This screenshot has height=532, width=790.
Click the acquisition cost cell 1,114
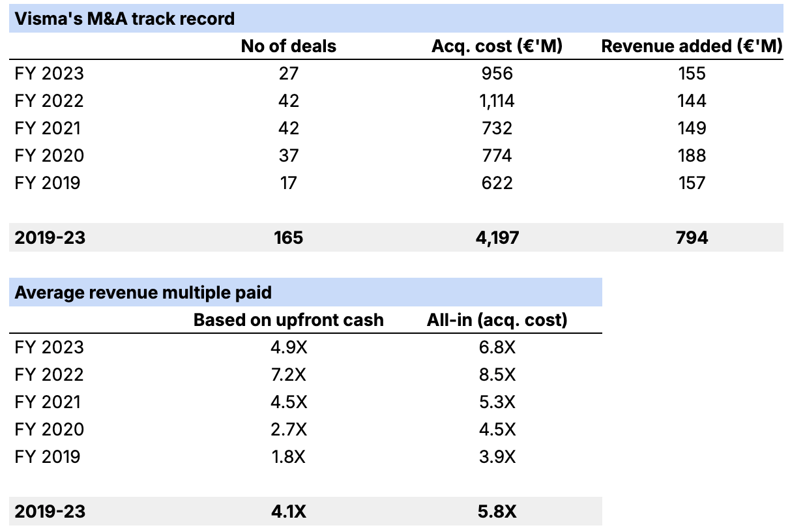click(x=497, y=100)
